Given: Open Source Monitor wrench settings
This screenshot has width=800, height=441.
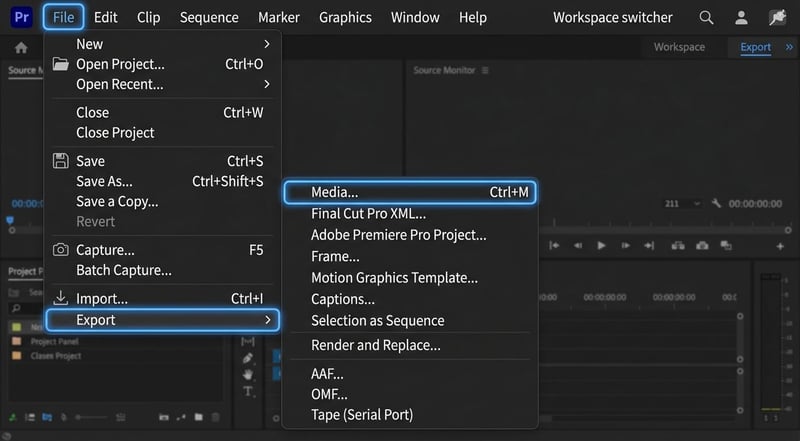Looking at the screenshot, I should 716,204.
